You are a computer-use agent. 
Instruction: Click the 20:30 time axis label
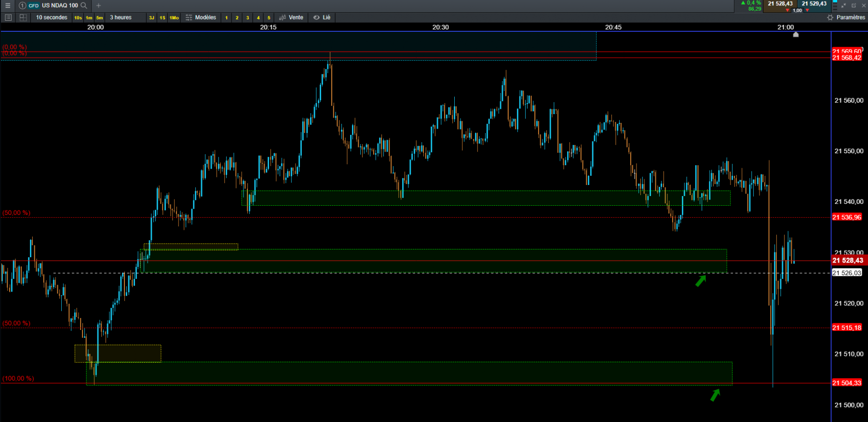point(440,27)
